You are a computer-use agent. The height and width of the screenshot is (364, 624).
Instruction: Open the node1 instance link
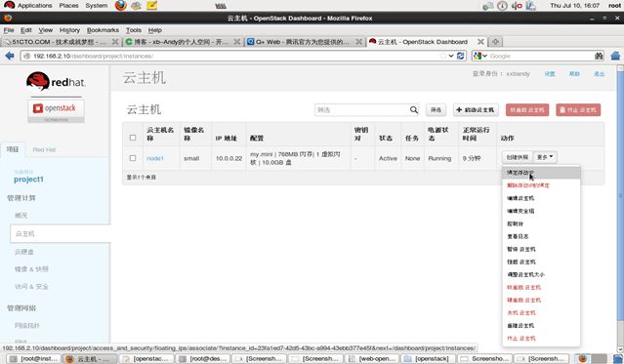click(155, 158)
